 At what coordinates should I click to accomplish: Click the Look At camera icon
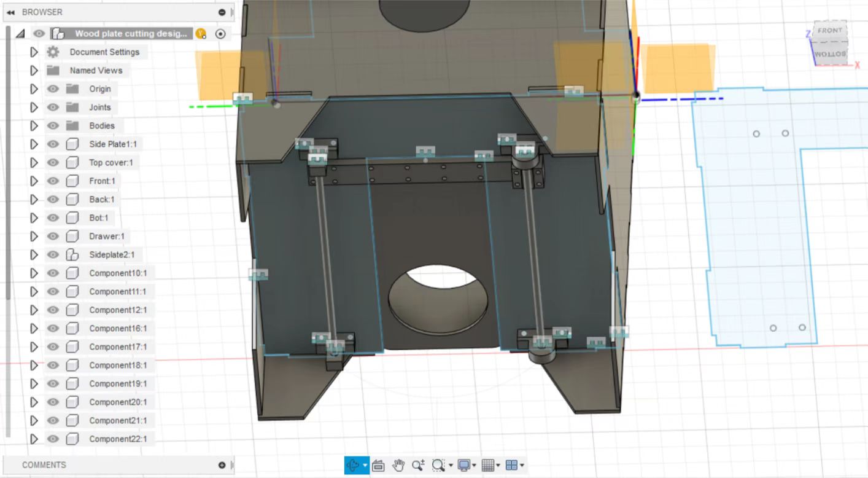click(x=378, y=466)
